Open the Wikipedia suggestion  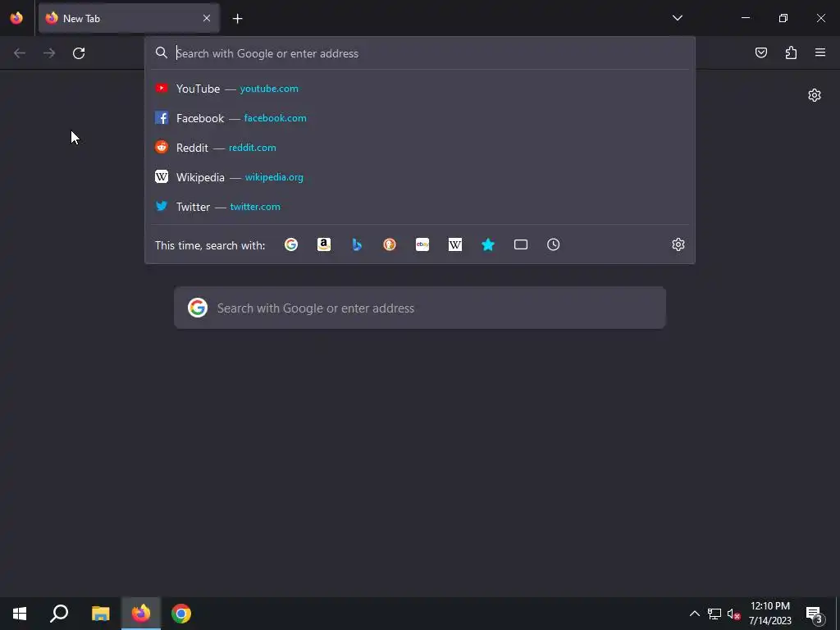pos(420,177)
